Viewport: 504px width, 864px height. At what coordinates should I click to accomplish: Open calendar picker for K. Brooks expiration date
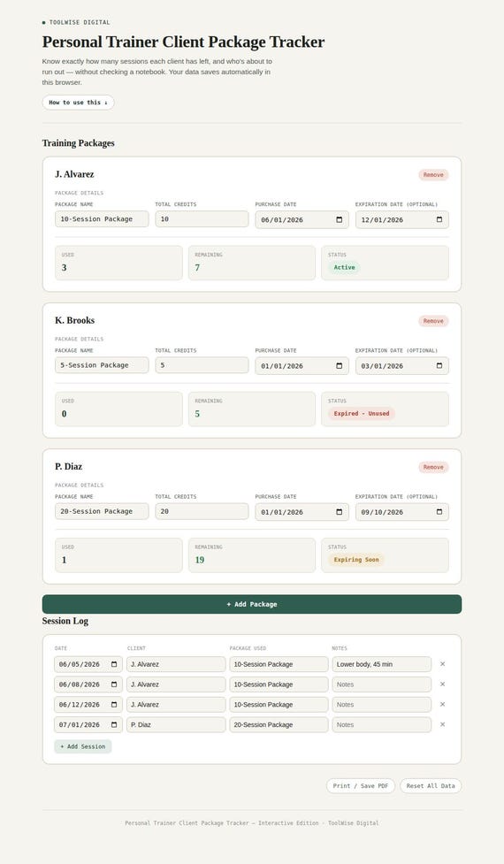point(439,366)
